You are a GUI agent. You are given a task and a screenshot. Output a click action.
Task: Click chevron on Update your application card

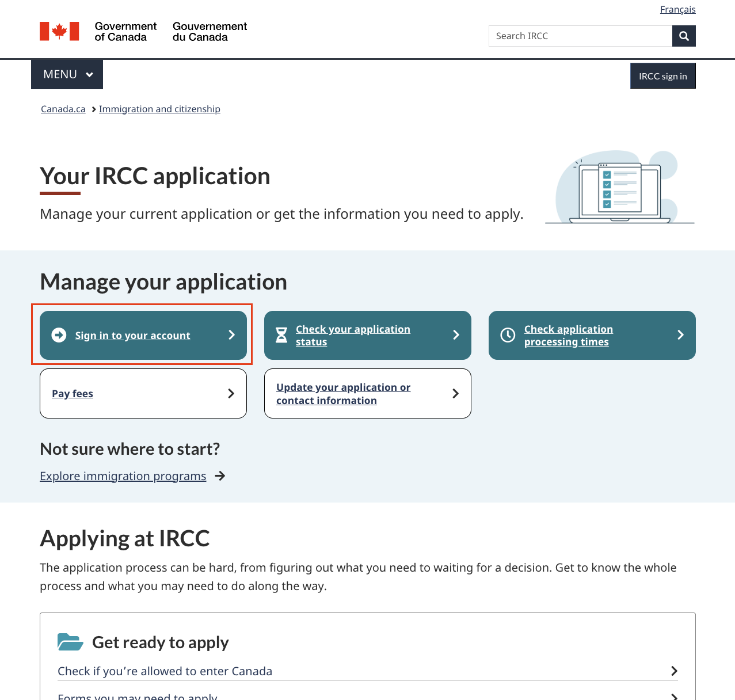tap(455, 394)
